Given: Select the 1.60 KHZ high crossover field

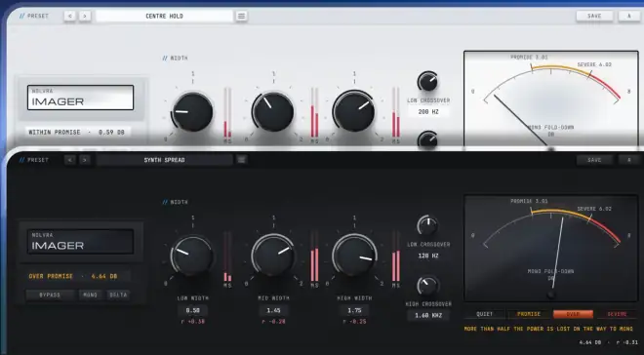Looking at the screenshot, I should tap(428, 315).
